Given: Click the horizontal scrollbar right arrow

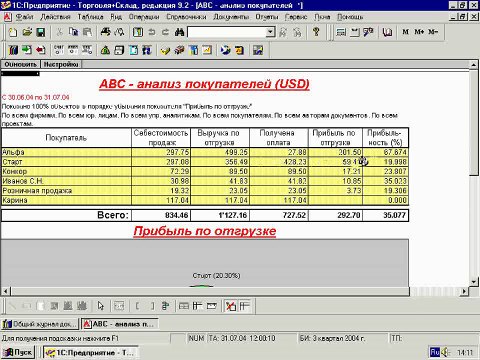Looking at the screenshot, I should tap(464, 291).
